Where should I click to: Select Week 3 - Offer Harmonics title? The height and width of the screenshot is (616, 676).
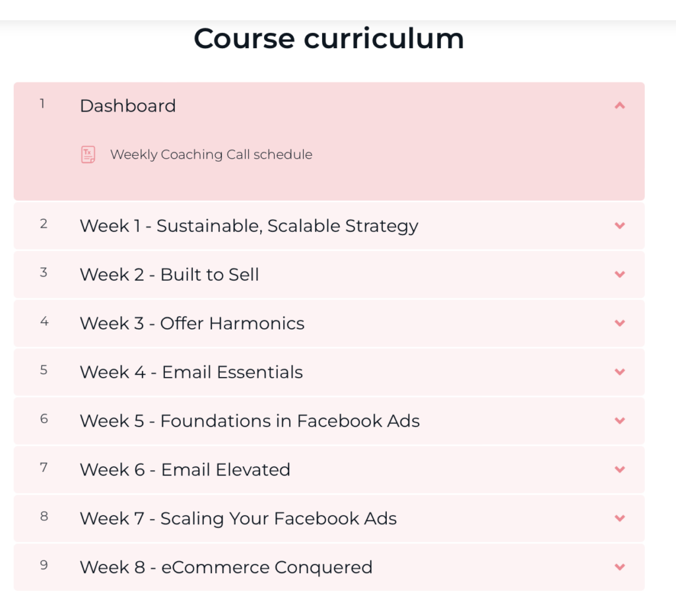pyautogui.click(x=192, y=324)
